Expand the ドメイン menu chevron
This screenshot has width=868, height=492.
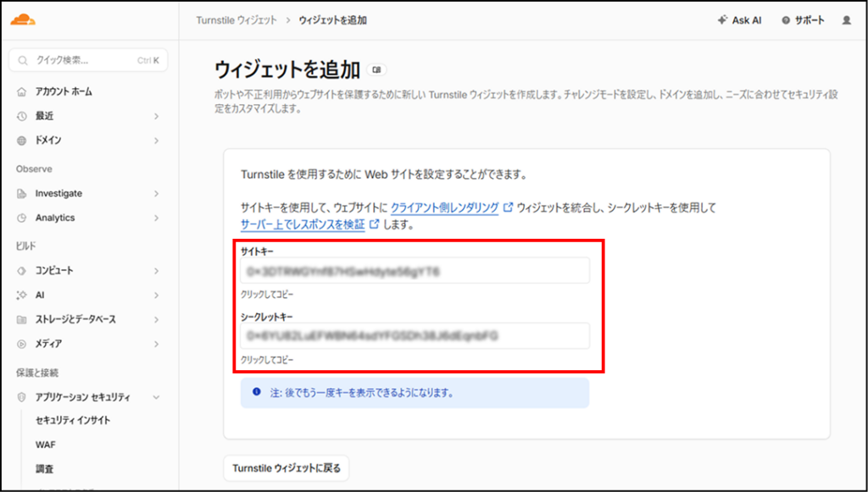pos(156,141)
